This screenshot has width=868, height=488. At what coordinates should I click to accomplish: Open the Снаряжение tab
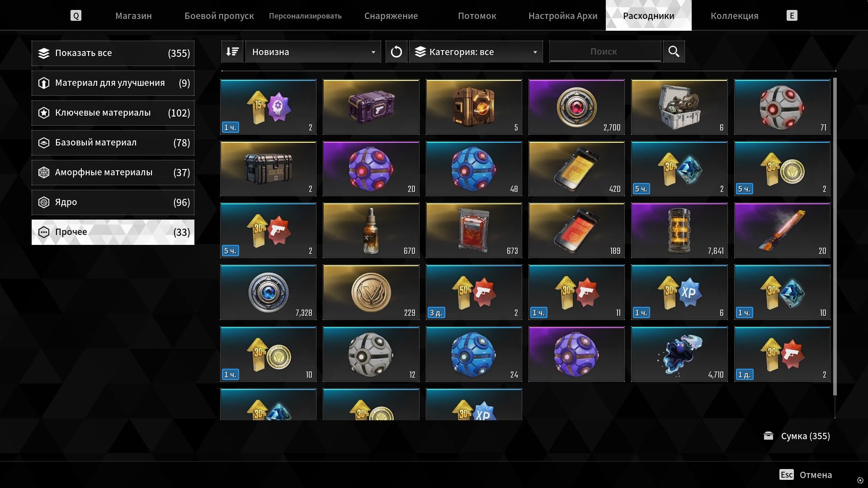coord(391,16)
